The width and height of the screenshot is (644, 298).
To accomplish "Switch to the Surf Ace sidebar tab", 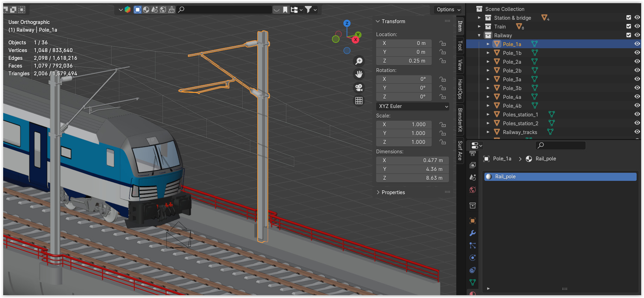I will [460, 151].
